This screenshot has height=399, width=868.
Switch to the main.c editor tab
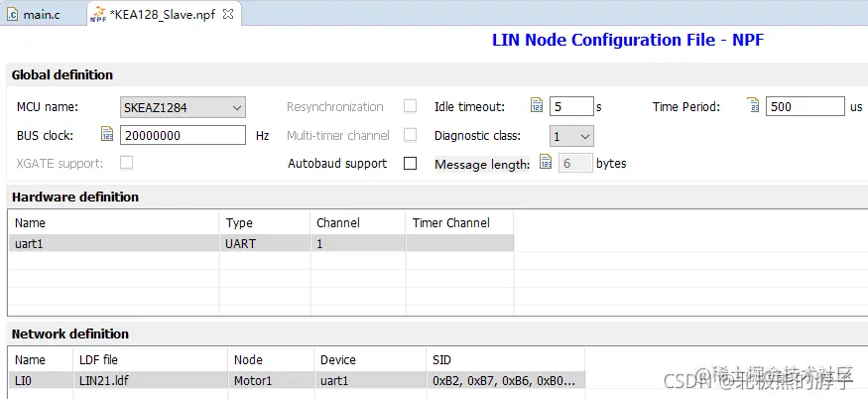pyautogui.click(x=42, y=15)
